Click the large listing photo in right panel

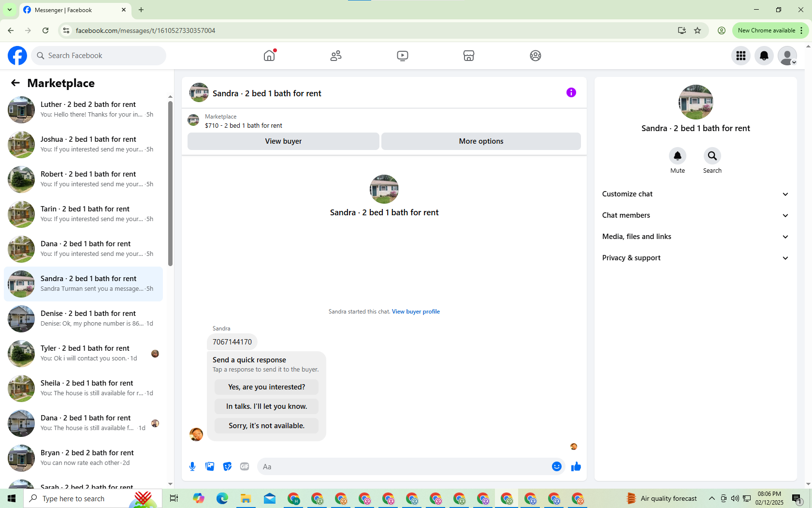[696, 102]
